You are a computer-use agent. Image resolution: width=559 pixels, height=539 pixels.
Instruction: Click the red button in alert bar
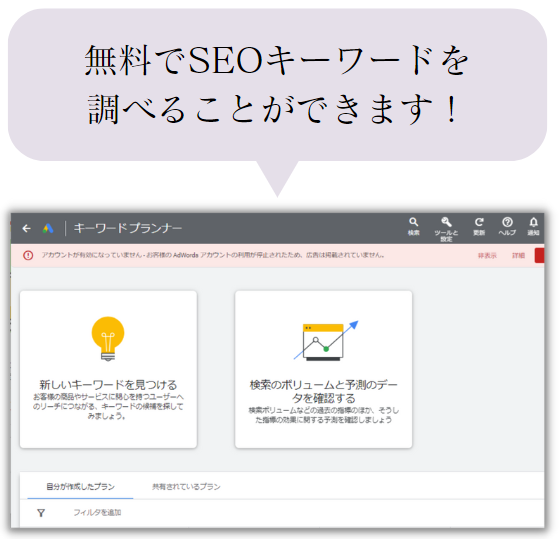(x=539, y=256)
